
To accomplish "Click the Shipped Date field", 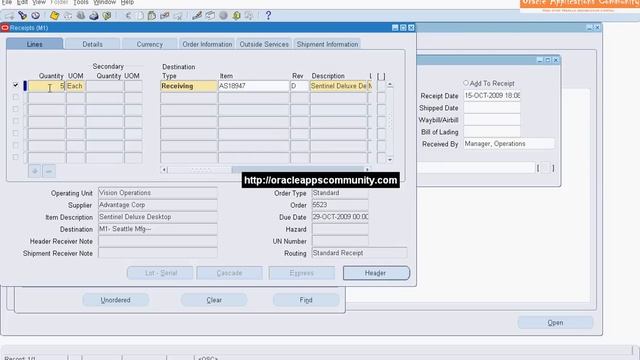I will click(x=492, y=108).
